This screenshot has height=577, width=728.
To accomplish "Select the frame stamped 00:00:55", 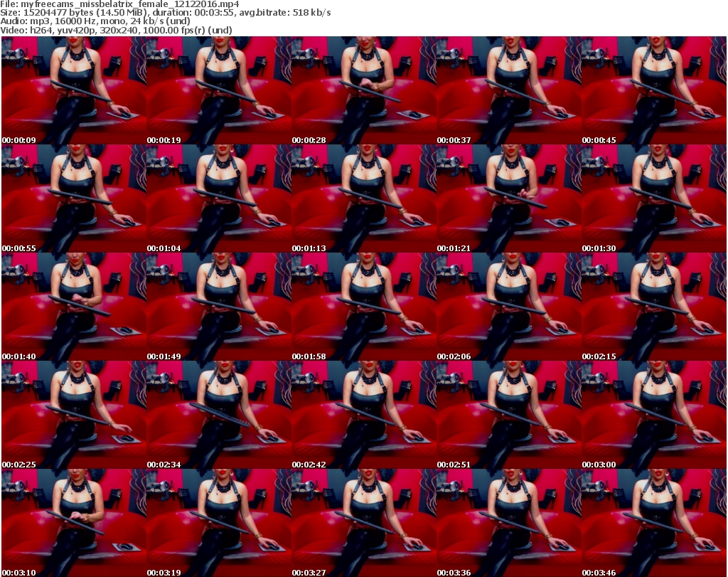I will [74, 198].
